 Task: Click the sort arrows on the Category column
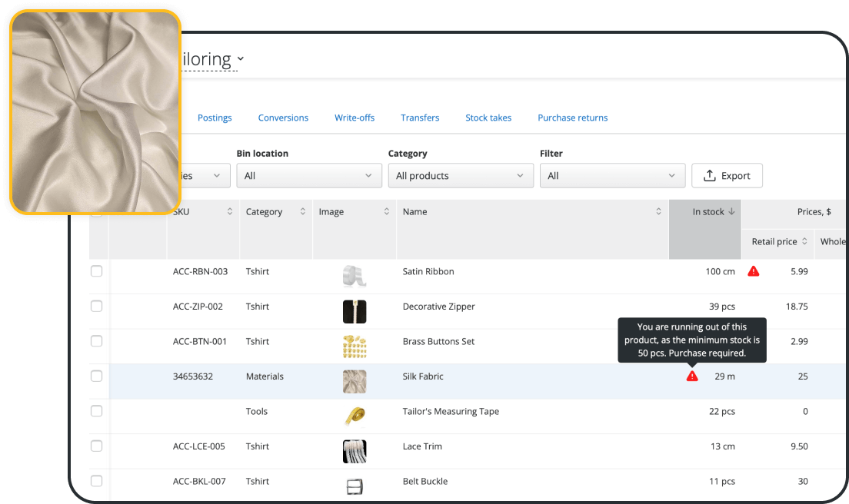[x=304, y=211]
